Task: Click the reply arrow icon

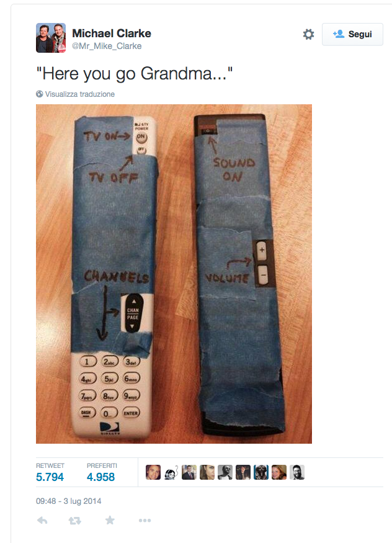Action: [42, 520]
